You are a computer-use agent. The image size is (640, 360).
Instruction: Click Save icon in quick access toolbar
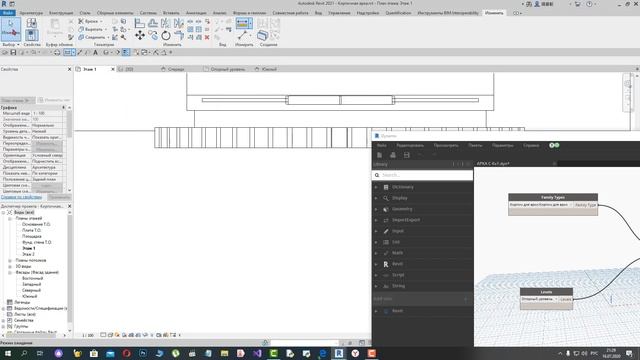pos(13,52)
